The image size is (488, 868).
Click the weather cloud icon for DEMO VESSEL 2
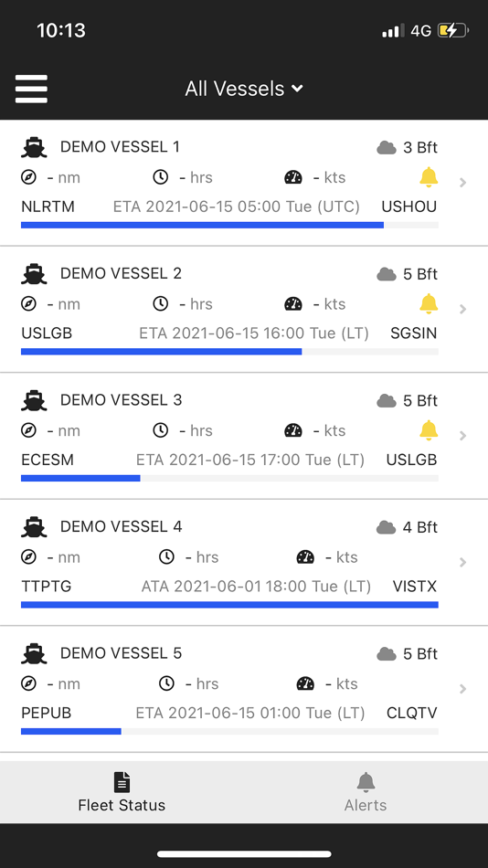[386, 274]
